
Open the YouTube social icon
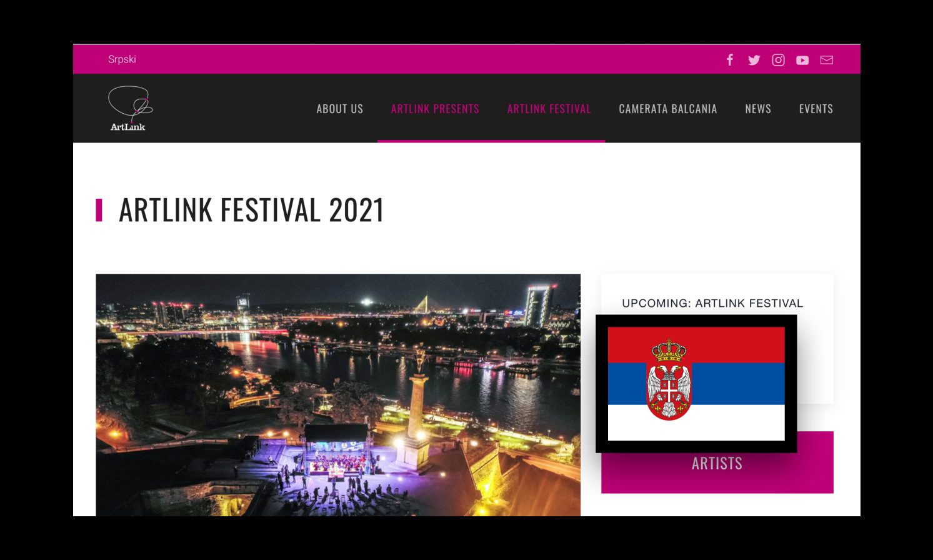(802, 61)
